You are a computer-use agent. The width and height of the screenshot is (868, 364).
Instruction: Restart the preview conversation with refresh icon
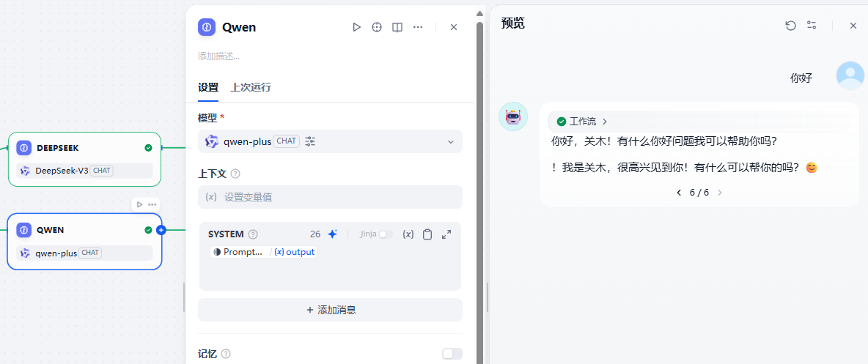coord(790,26)
